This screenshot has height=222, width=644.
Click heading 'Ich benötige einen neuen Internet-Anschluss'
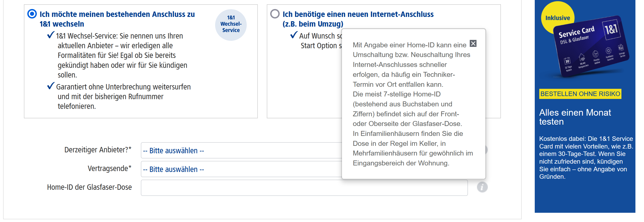pyautogui.click(x=358, y=19)
